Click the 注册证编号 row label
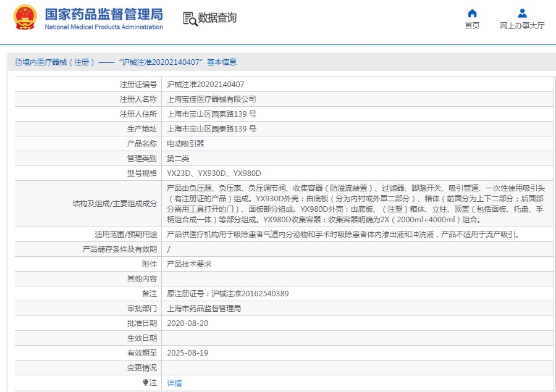 pos(138,85)
